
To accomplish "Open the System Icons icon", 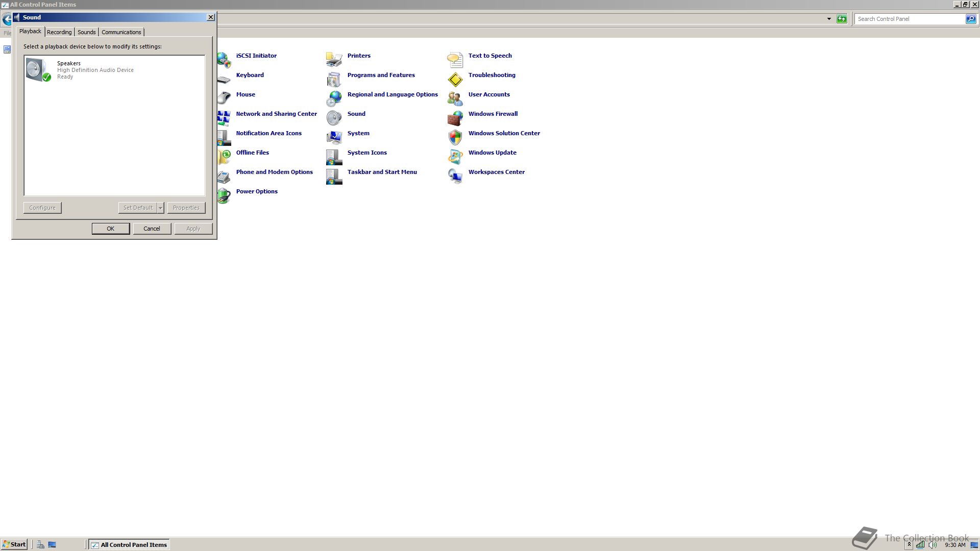I will pos(334,157).
